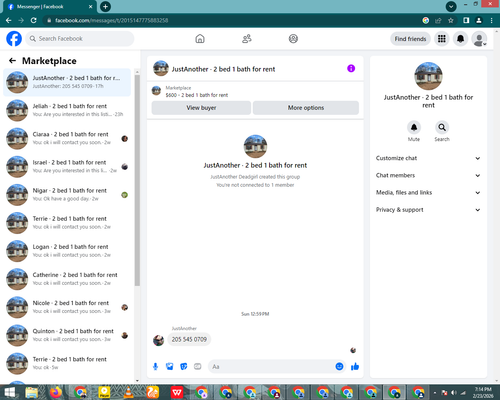Open the Claraa conversation
This screenshot has height=400, width=500.
67,138
